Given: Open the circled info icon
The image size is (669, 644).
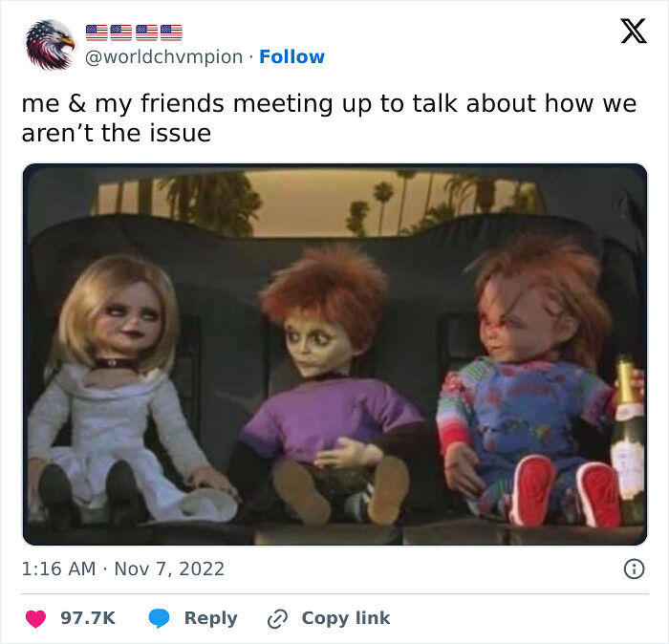Looking at the screenshot, I should (634, 569).
